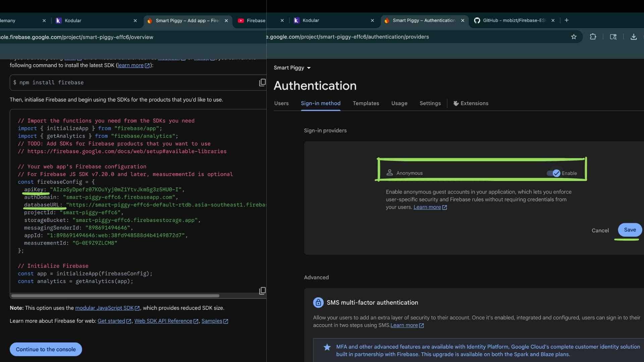Click the MFA upgrade star icon
Viewport: 644px width, 362px height.
(x=327, y=347)
